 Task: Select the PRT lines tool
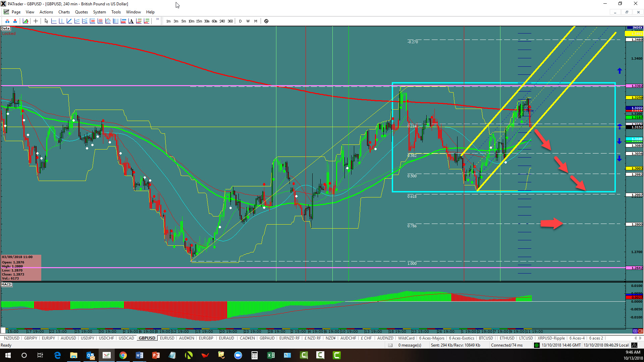(x=139, y=21)
